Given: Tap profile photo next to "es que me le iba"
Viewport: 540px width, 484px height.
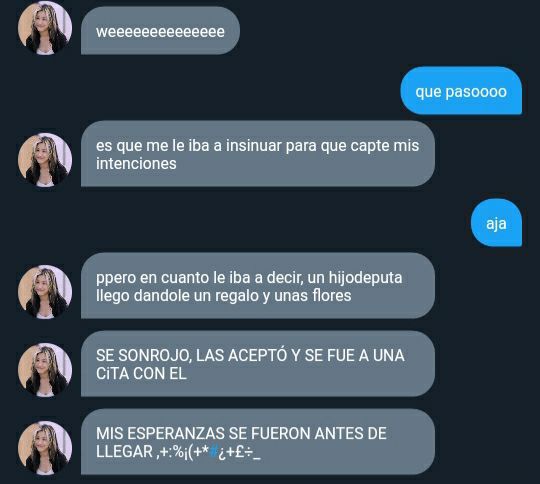Looking at the screenshot, I should [45, 160].
